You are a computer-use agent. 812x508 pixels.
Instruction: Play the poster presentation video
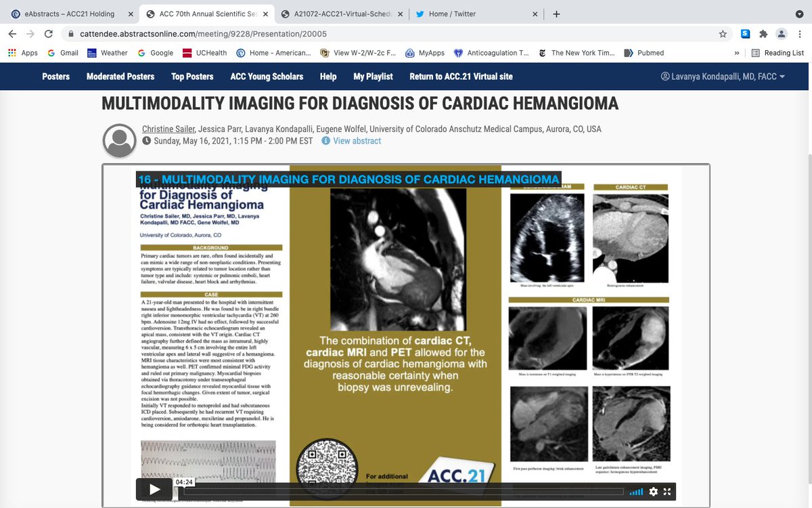pyautogui.click(x=154, y=489)
